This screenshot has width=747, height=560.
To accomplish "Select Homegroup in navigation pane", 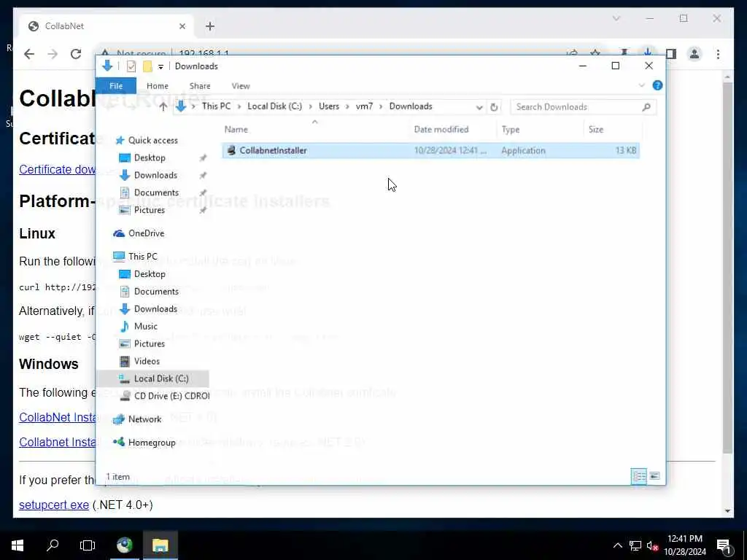I will [152, 443].
